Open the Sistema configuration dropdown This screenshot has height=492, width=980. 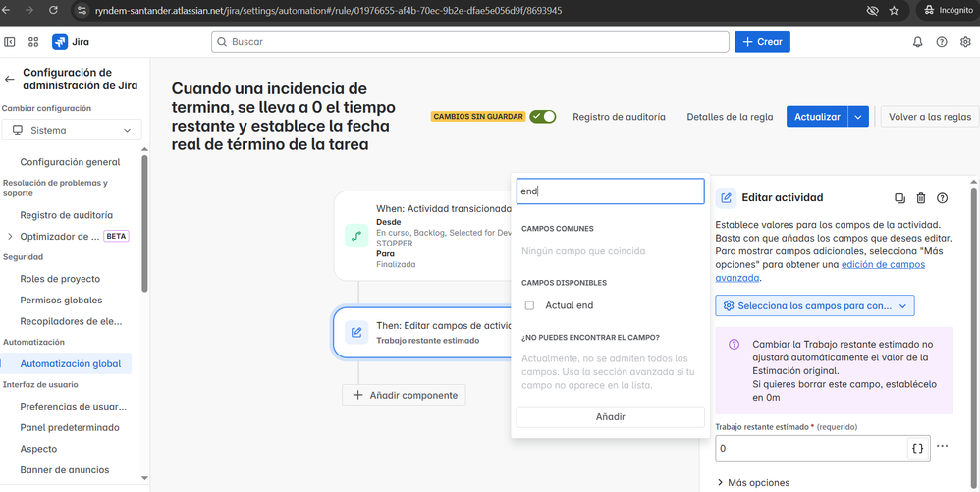72,130
